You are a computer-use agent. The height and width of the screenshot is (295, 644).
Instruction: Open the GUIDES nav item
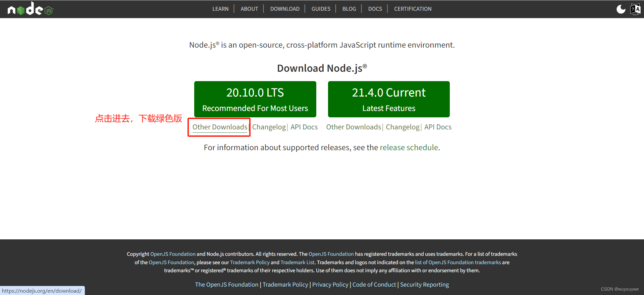click(321, 9)
